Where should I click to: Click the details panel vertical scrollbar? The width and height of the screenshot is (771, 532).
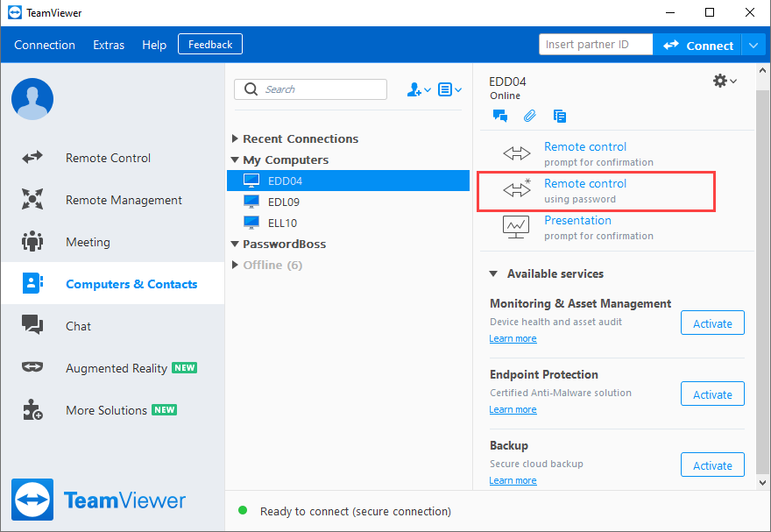762,280
